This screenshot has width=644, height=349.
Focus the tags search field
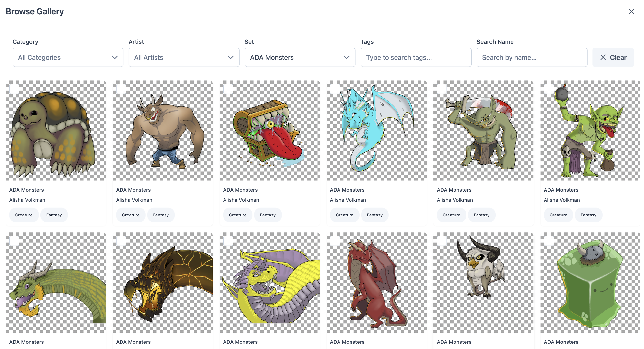(x=416, y=58)
